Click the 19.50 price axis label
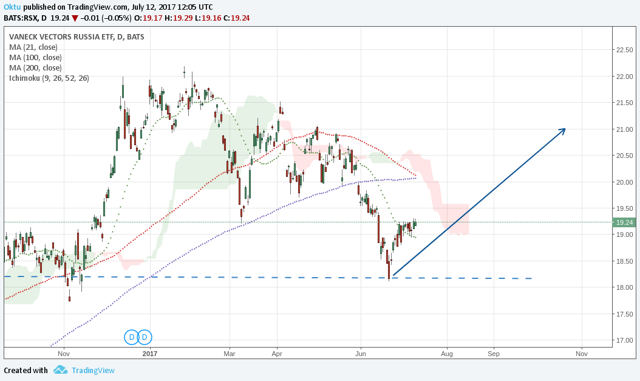Viewport: 640px width, 381px height. [x=624, y=208]
